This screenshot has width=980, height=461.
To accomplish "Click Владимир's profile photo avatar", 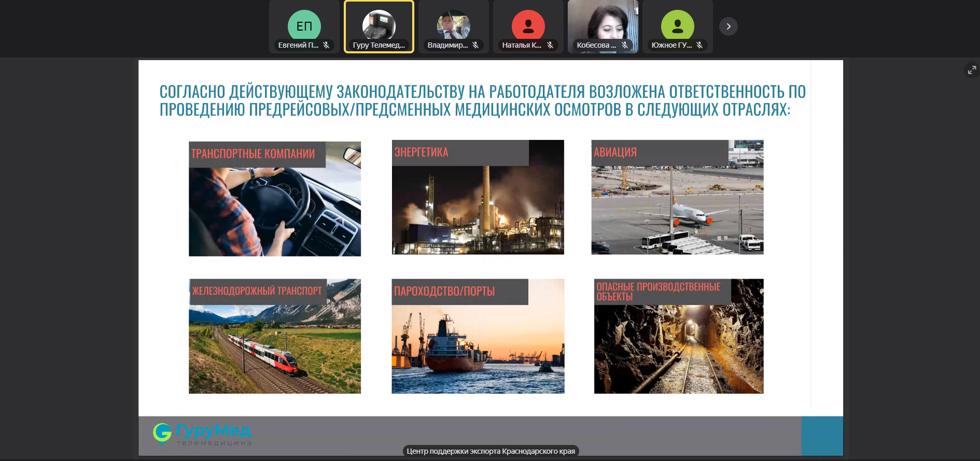I will (x=453, y=25).
